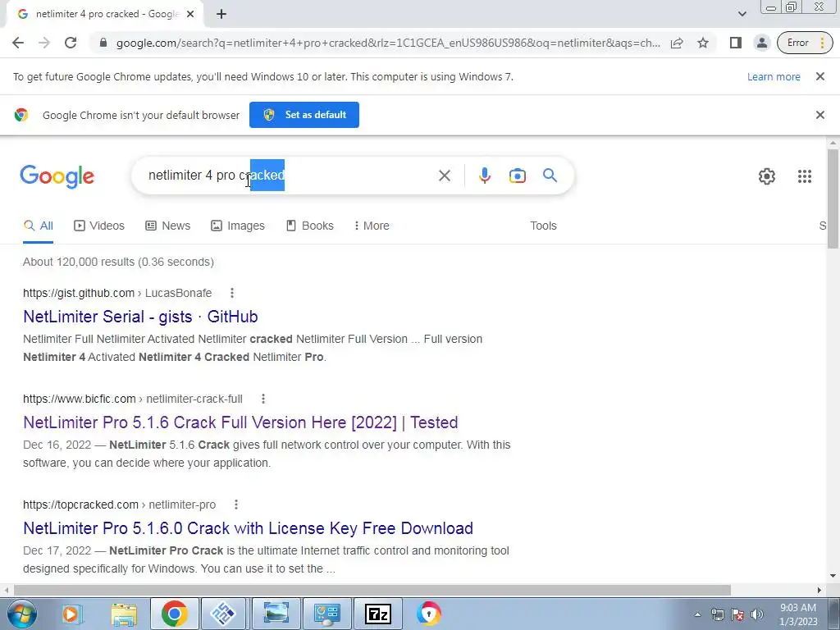This screenshot has width=840, height=630.
Task: Open a new browser tab
Action: click(221, 15)
